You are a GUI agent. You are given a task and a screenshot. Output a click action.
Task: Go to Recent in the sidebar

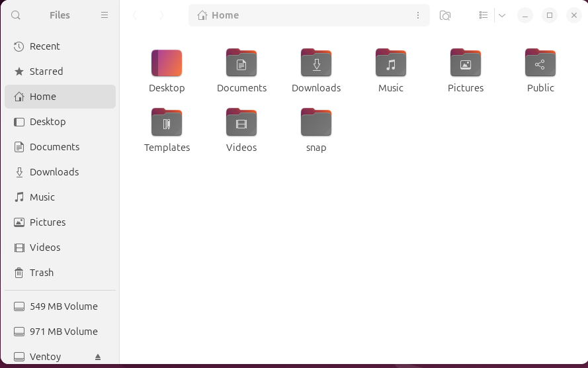point(44,46)
